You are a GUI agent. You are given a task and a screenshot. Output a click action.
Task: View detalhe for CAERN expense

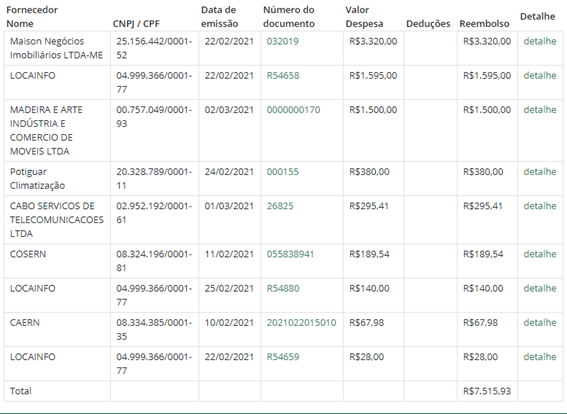[540, 323]
